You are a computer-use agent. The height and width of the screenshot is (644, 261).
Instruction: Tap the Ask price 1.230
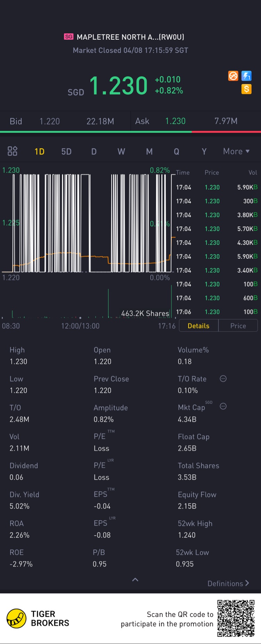175,121
